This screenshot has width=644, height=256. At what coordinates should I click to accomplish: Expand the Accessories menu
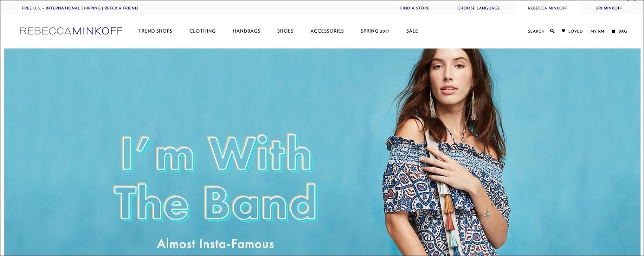(327, 31)
